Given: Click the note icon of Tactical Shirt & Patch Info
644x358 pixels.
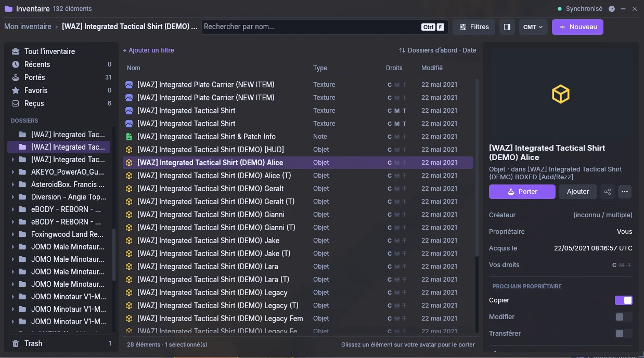Looking at the screenshot, I should click(129, 137).
